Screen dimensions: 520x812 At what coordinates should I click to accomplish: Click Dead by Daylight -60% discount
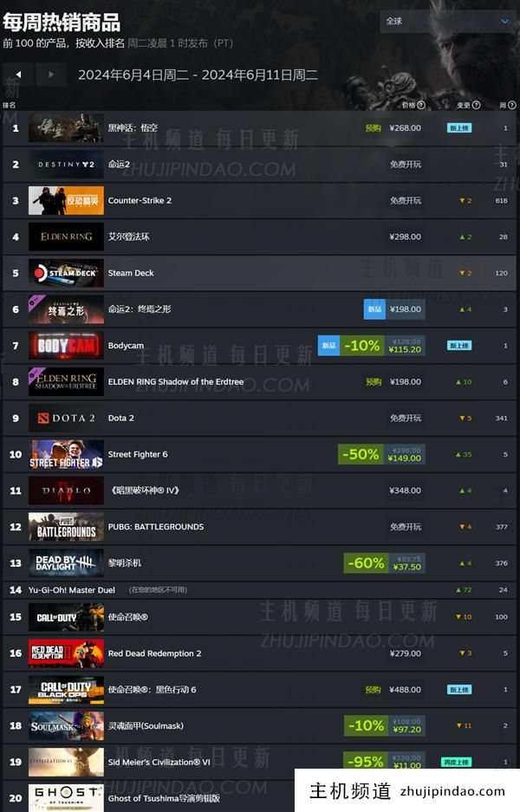384,563
